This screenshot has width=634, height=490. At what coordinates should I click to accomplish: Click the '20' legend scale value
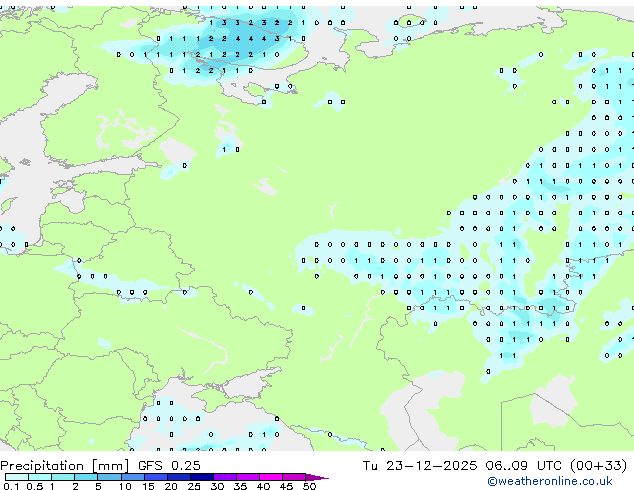tap(171, 486)
